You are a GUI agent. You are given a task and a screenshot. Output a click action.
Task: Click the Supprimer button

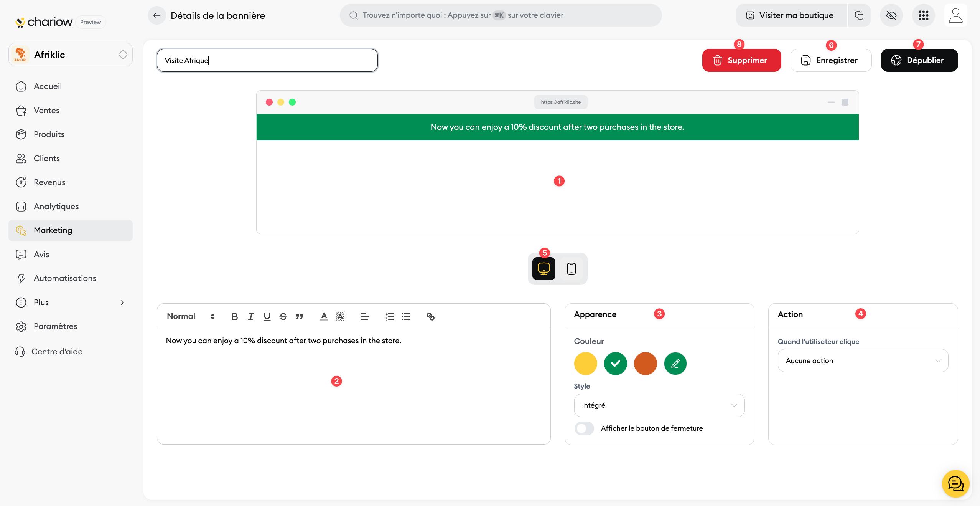coord(741,60)
